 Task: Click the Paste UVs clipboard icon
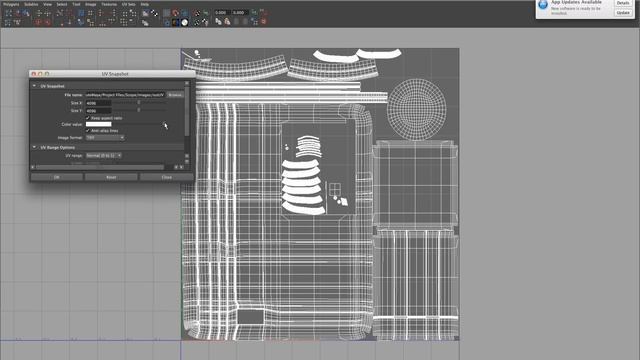point(227,22)
